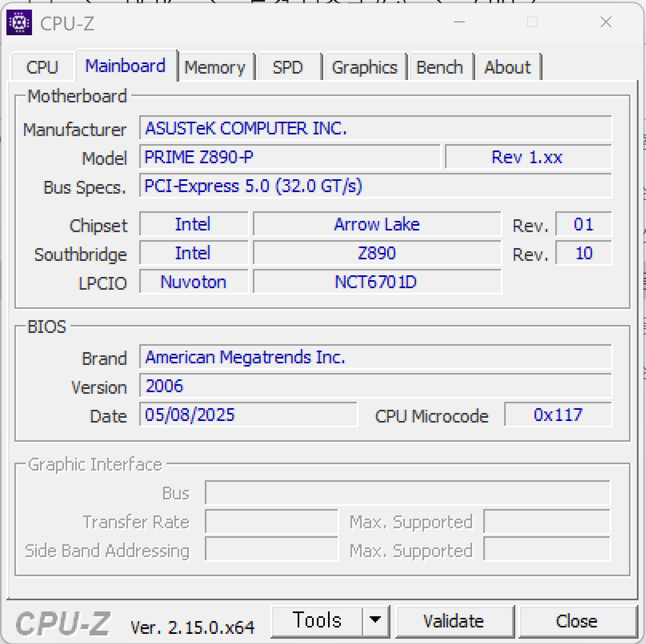Open the About tab
Viewport: 646px width, 644px height.
pyautogui.click(x=508, y=67)
